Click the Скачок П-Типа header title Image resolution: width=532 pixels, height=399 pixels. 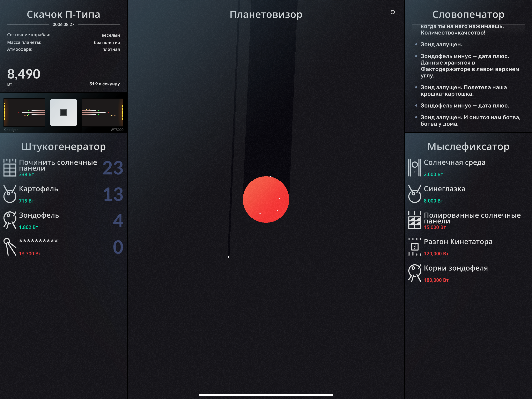[63, 14]
